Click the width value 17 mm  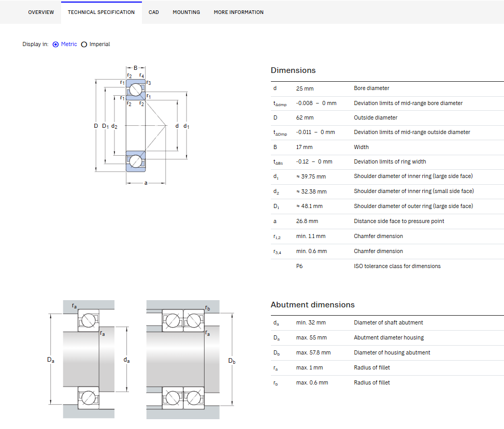[x=304, y=147]
